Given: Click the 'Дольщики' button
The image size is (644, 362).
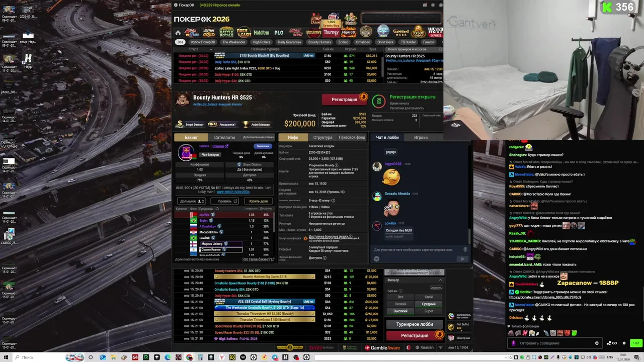Looking at the screenshot, I should (190, 201).
